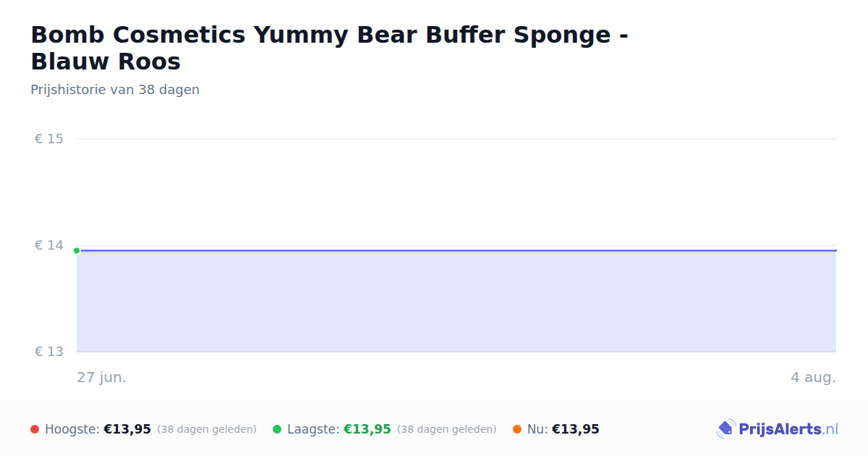868x456 pixels.
Task: Click the 38 dagen geleden text after Hoogste
Action: click(x=207, y=429)
